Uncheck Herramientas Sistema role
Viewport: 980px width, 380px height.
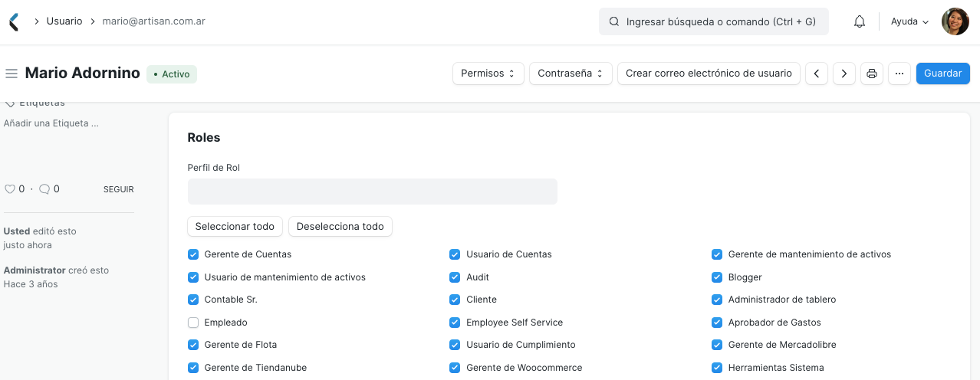[717, 368]
